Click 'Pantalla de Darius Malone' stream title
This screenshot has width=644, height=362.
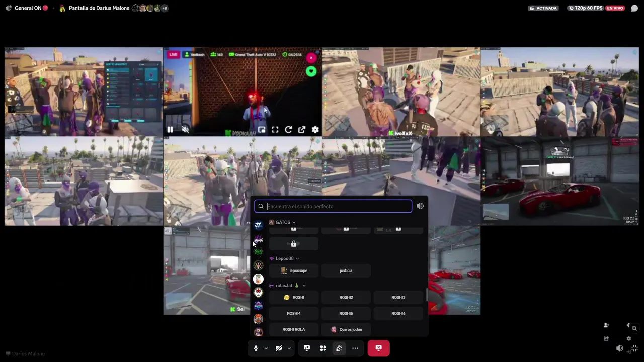[99, 8]
